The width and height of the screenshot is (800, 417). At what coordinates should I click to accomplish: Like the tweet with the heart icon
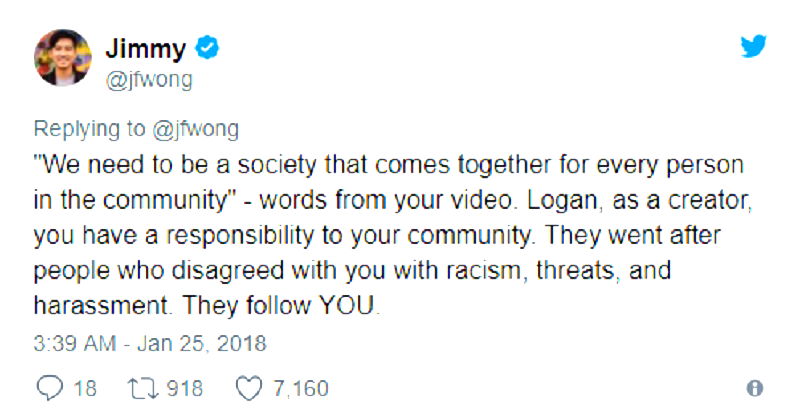click(x=249, y=388)
